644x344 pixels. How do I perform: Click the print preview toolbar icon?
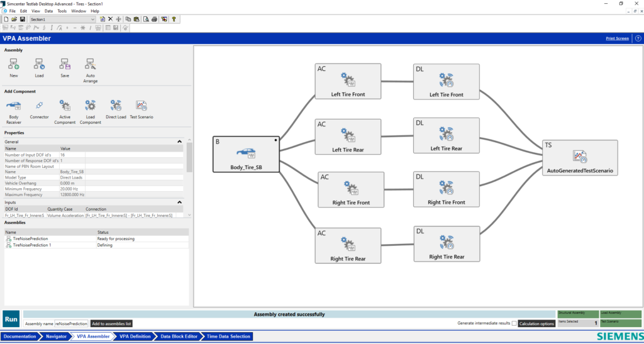146,19
